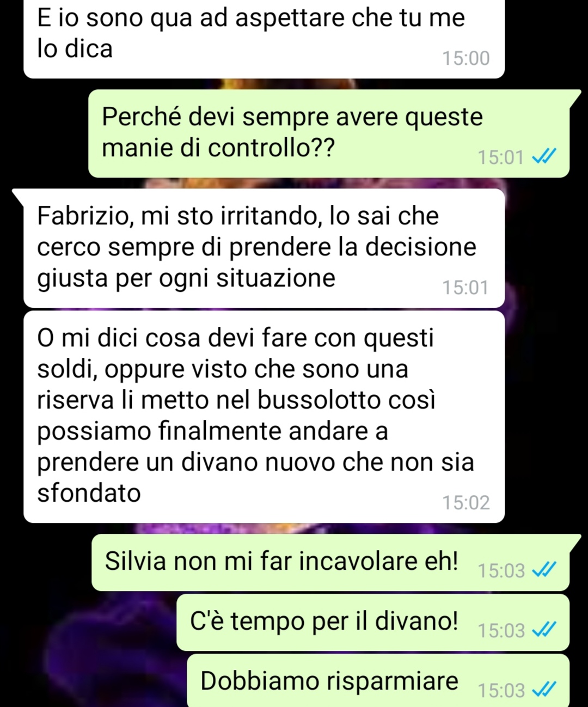Tap the 15:01 timestamp on the Fabrizio message
This screenshot has height=707, width=588.
[x=466, y=288]
